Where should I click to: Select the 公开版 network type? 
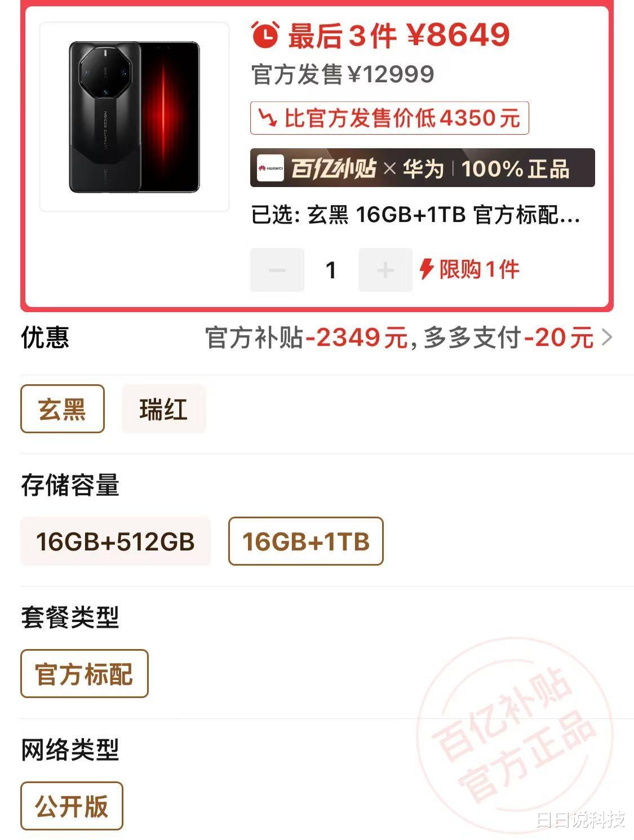pos(72,806)
